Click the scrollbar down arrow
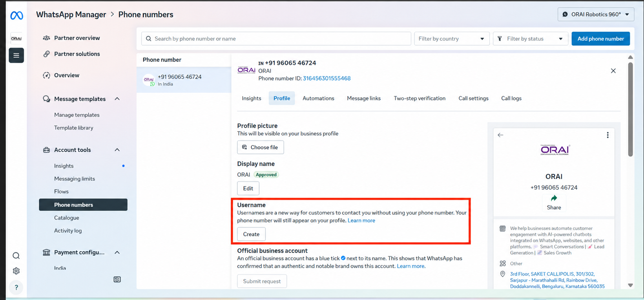 coord(630,285)
